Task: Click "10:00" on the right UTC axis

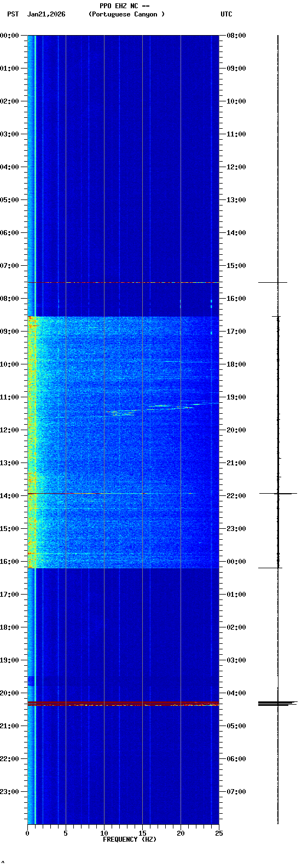Action: coord(236,101)
